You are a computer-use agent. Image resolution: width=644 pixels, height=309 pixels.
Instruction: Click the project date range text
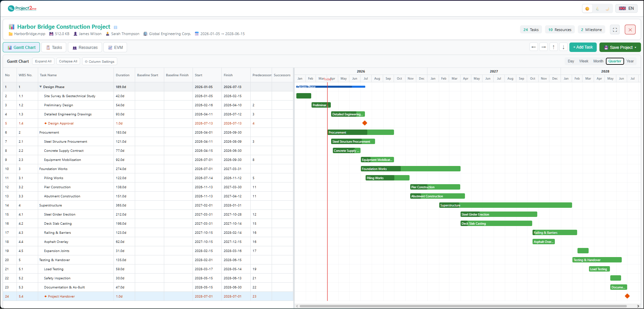[222, 34]
